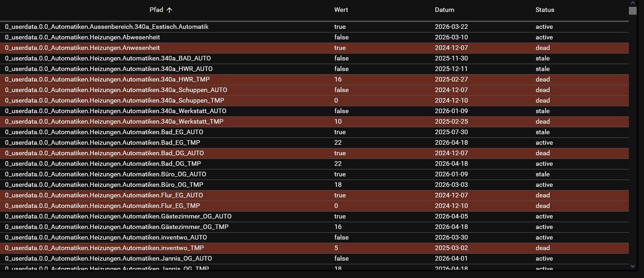Click the Gästezimmer_OG_TMP row
Viewport: 644px width, 278px height.
[x=117, y=227]
